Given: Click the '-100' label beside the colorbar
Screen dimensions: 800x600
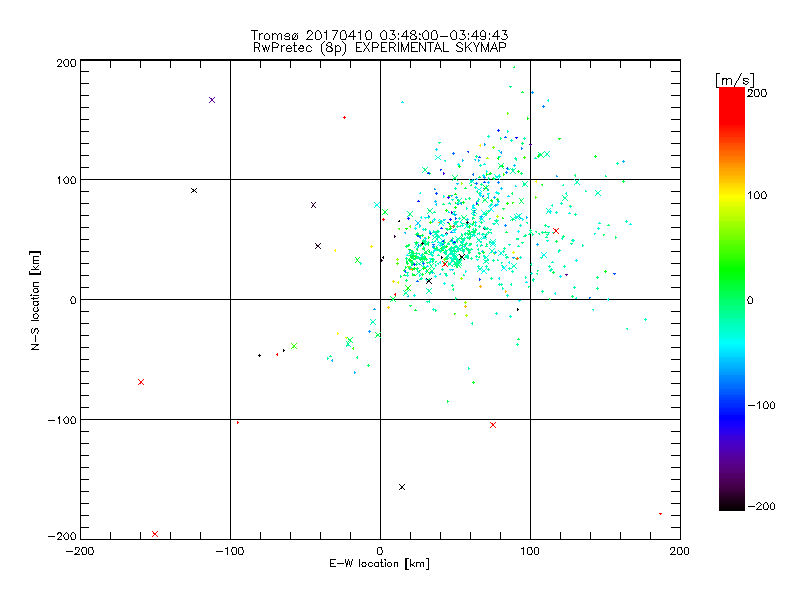Looking at the screenshot, I should click(761, 405).
